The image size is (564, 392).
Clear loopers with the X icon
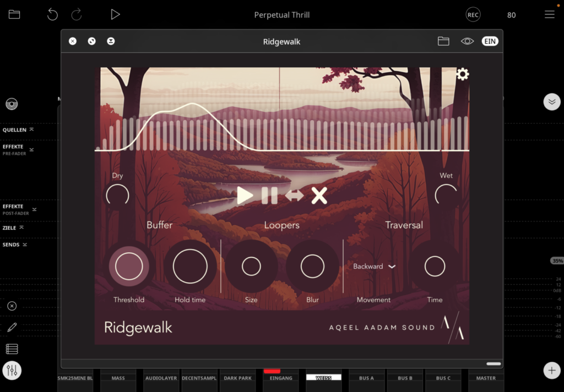pyautogui.click(x=319, y=195)
